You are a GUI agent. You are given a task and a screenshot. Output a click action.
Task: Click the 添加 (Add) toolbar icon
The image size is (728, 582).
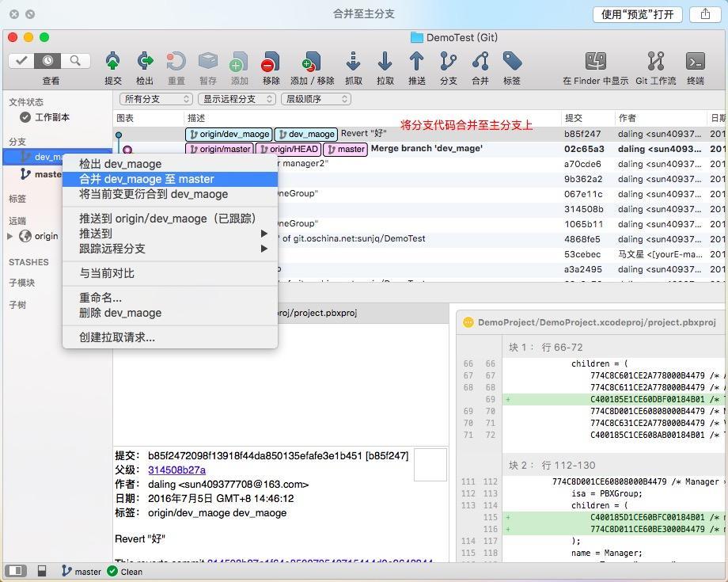click(239, 62)
